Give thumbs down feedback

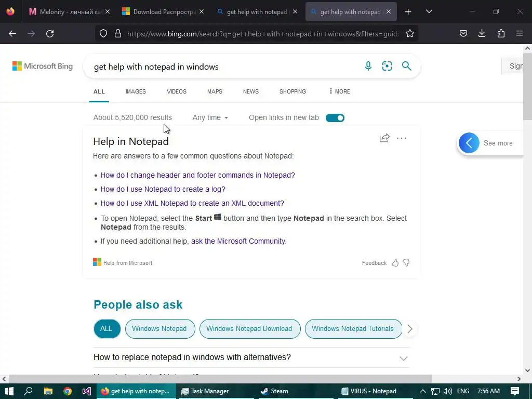(x=406, y=262)
